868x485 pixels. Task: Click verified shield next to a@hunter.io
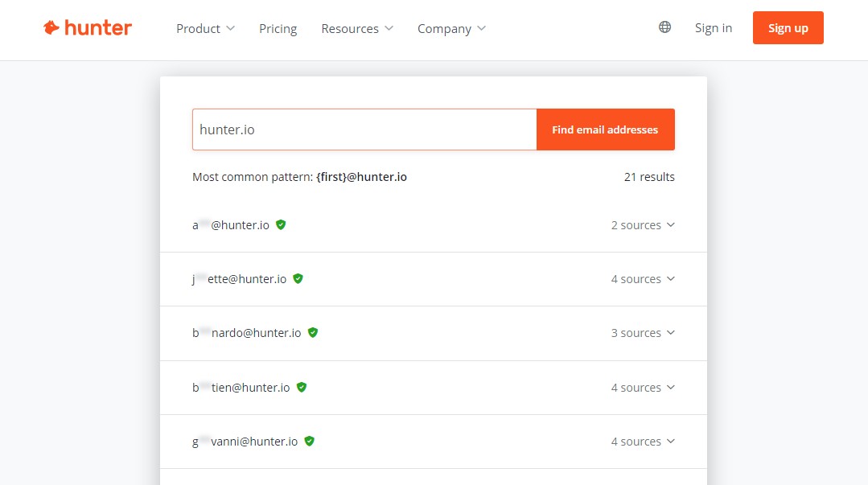(281, 224)
